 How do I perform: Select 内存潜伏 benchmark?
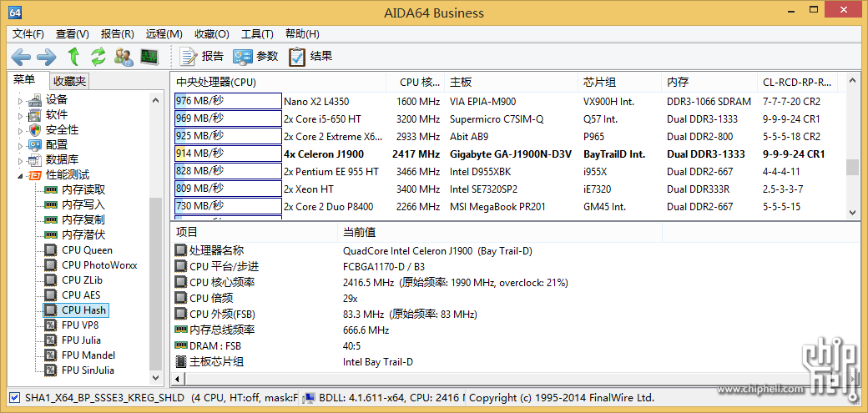(83, 234)
